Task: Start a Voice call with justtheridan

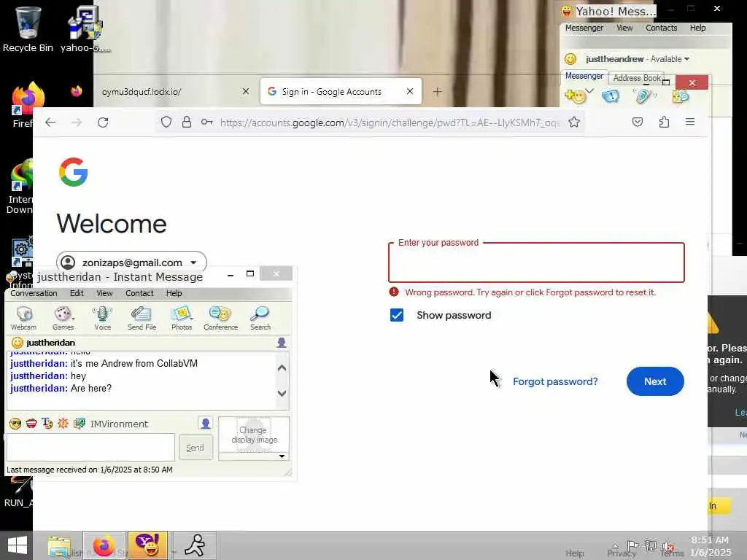Action: [102, 318]
